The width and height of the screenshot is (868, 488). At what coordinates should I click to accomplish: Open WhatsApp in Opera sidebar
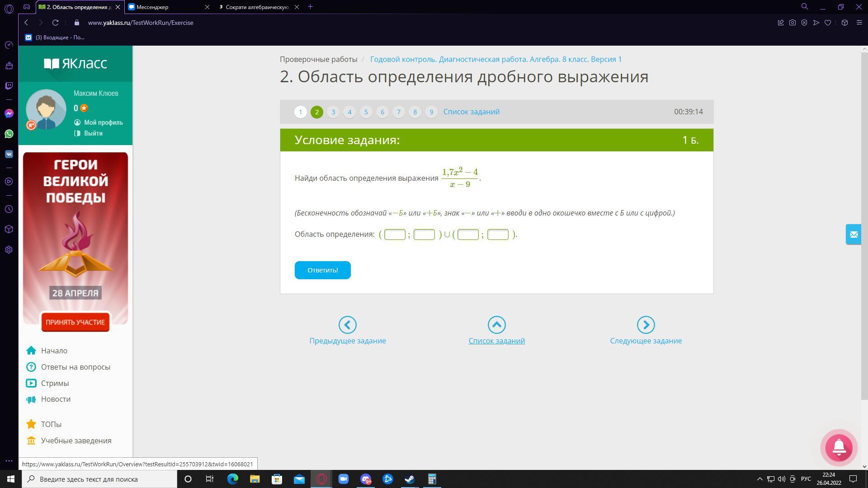coord(9,134)
